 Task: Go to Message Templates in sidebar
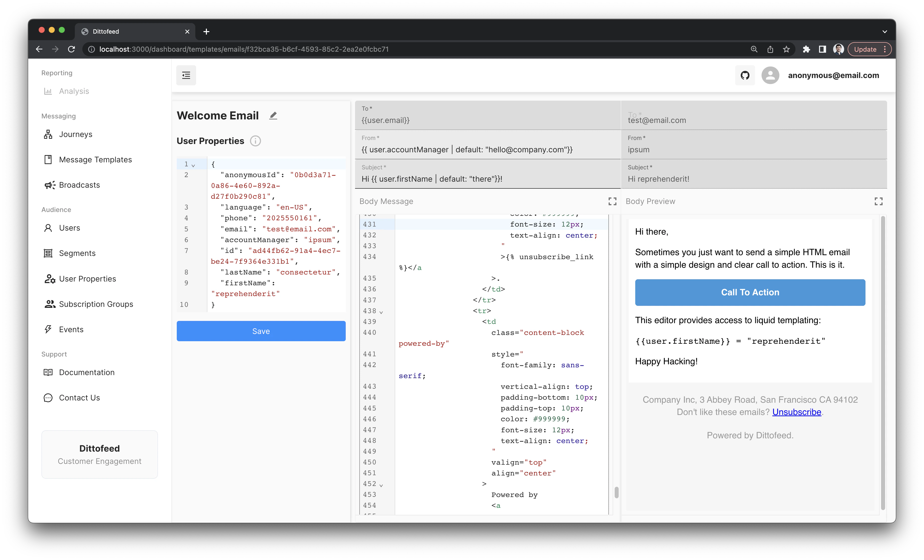[95, 160]
